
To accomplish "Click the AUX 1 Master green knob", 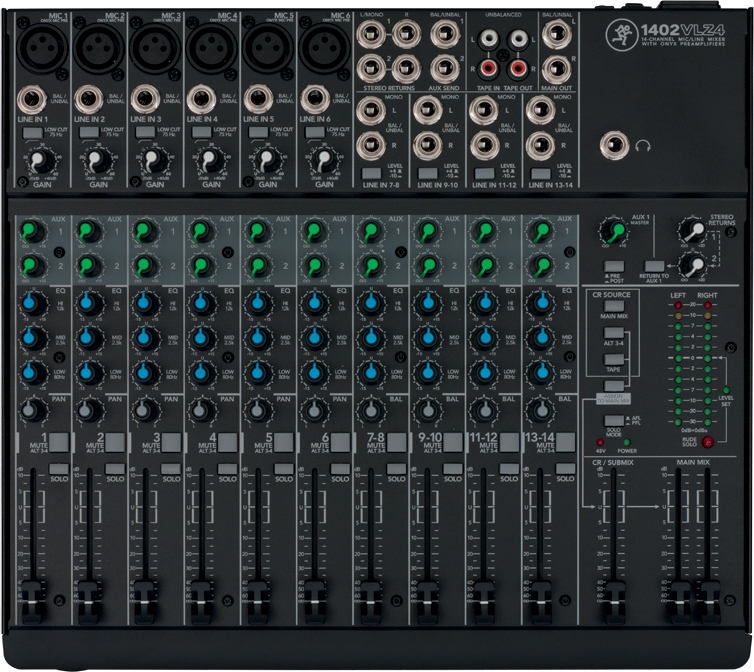I will [613, 231].
